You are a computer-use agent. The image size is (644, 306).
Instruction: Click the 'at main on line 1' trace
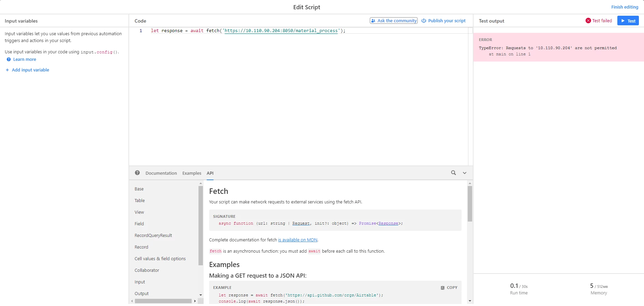(x=509, y=54)
